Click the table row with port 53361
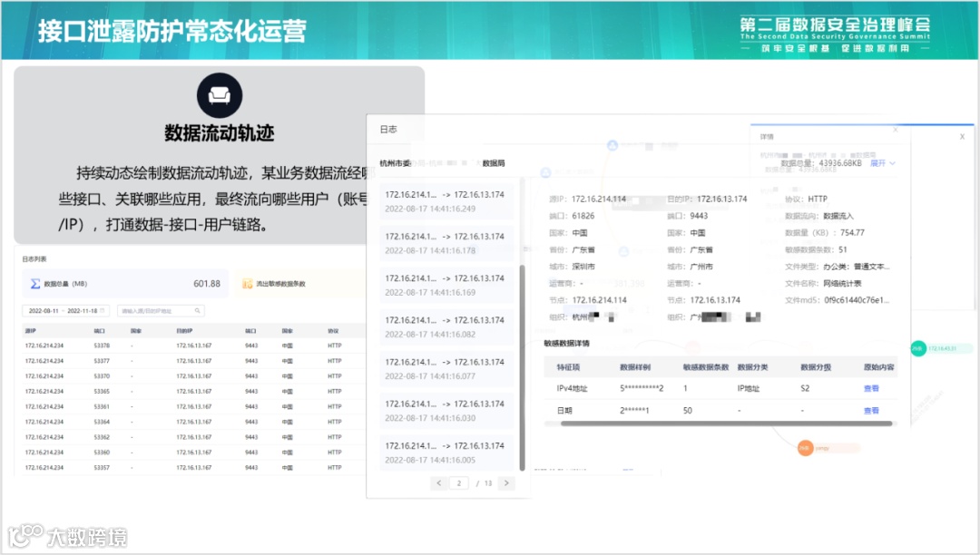The height and width of the screenshot is (555, 980). 194,406
